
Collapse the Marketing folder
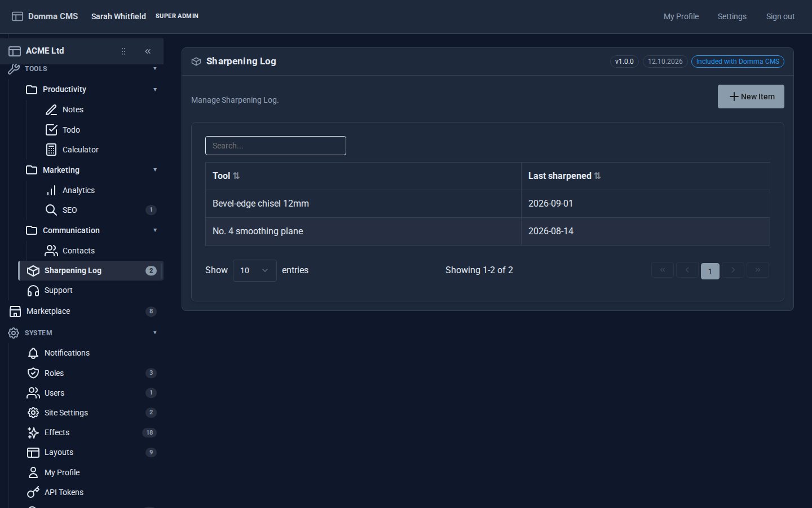(x=155, y=170)
